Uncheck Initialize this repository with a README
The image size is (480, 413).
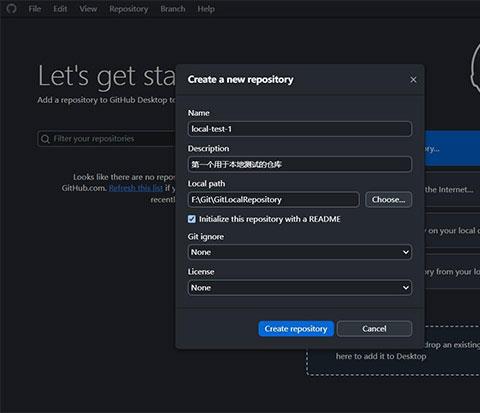(192, 219)
